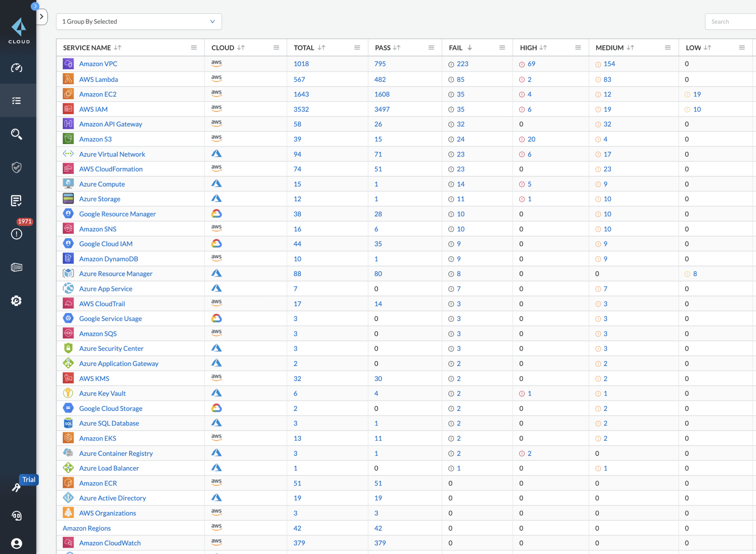Click the settings gear icon in sidebar
Viewport: 756px width, 554px height.
tap(16, 301)
